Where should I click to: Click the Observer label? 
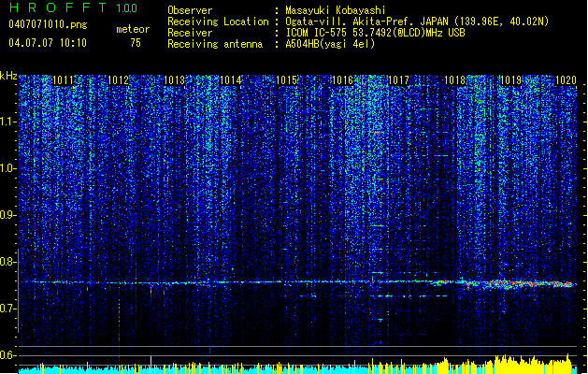point(190,10)
